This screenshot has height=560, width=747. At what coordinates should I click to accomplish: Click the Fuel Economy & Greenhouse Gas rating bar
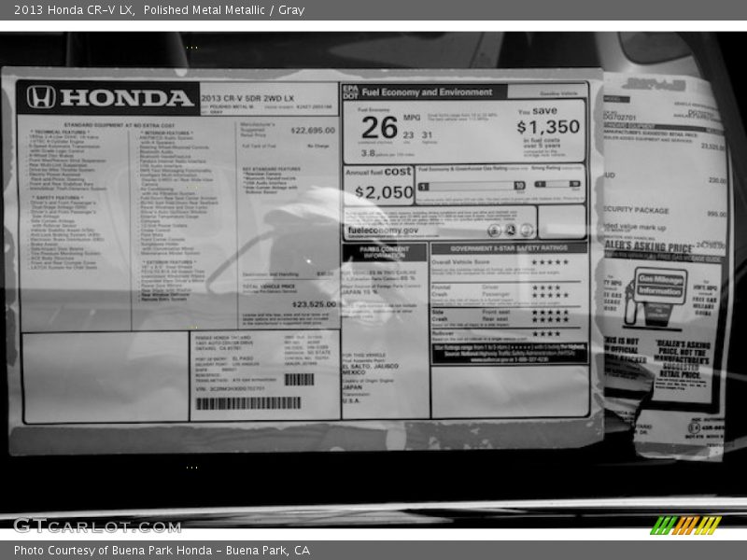point(471,186)
